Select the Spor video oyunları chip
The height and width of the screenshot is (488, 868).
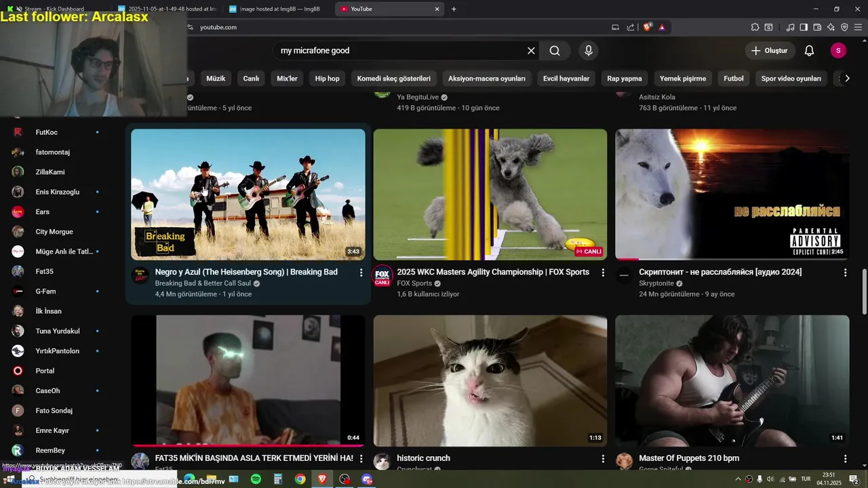[791, 79]
